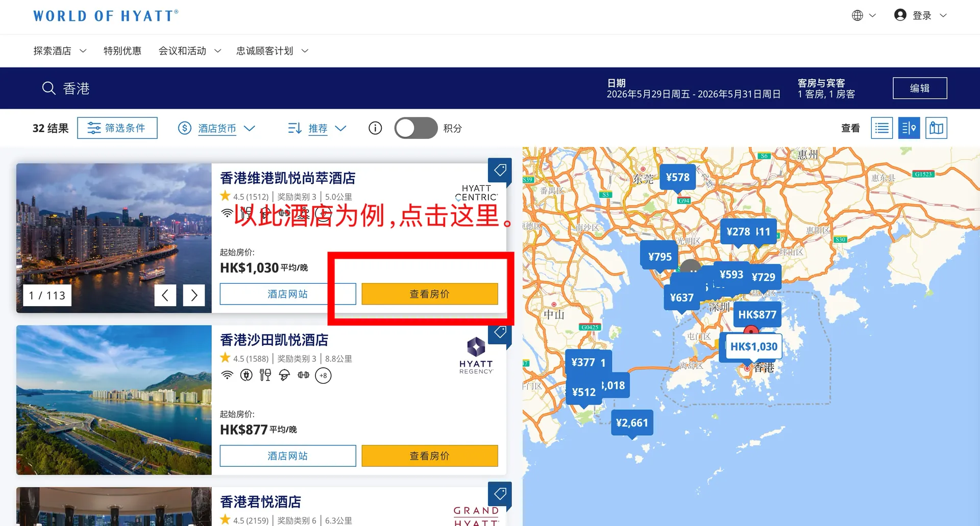Open the 推荐 sort dropdown
Image resolution: width=980 pixels, height=526 pixels.
(327, 129)
